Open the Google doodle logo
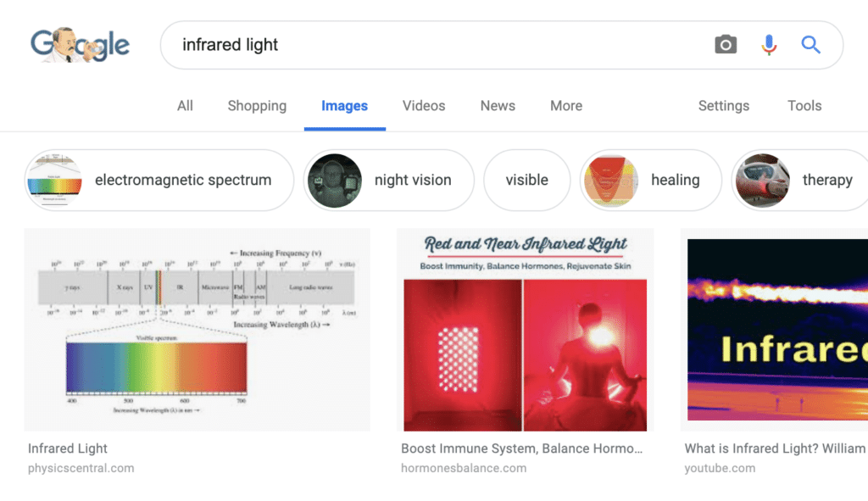Image resolution: width=868 pixels, height=501 pixels. 80,45
